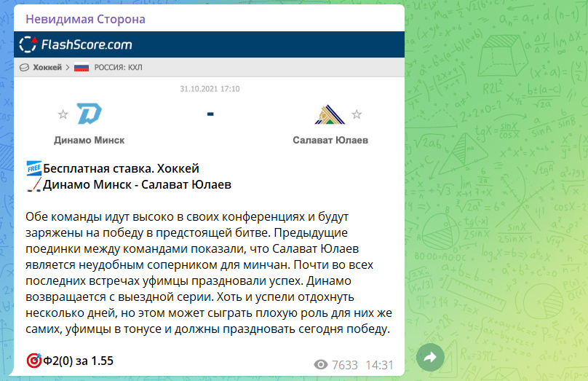Open the Хоккей breadcrumb link

[x=47, y=67]
